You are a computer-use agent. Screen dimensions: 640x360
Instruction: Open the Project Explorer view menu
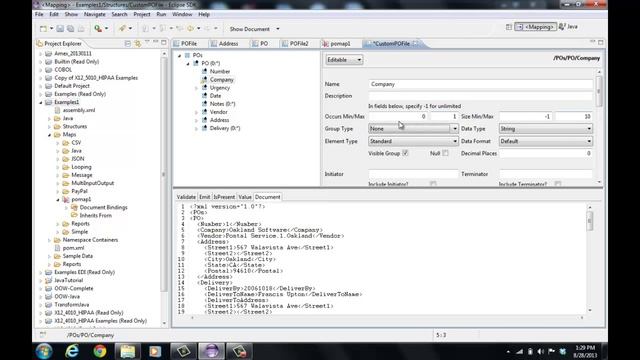[147, 42]
